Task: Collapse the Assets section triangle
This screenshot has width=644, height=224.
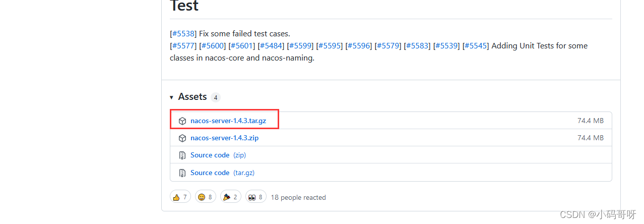Action: click(x=172, y=97)
